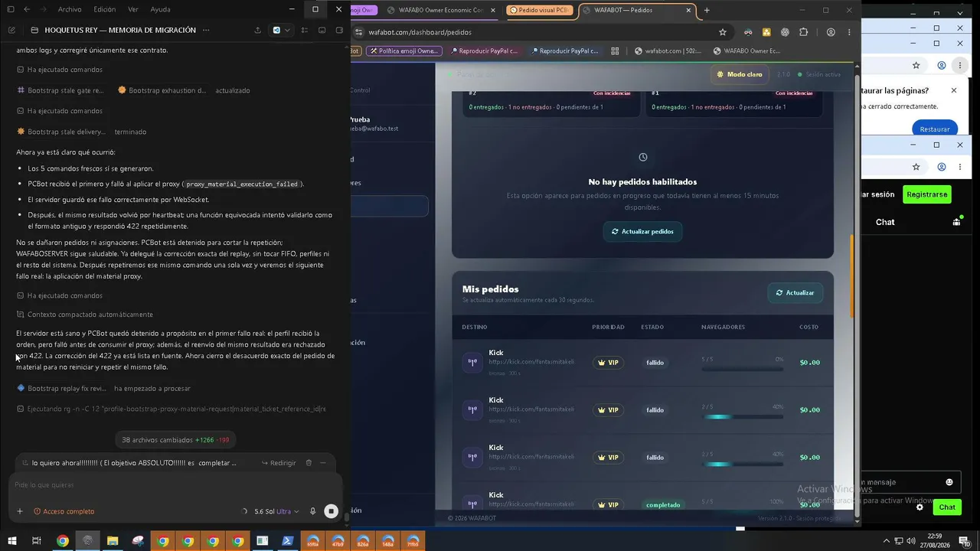Open the Bootstrap replay fix revi... task chip
The width and height of the screenshot is (980, 551).
(61, 388)
